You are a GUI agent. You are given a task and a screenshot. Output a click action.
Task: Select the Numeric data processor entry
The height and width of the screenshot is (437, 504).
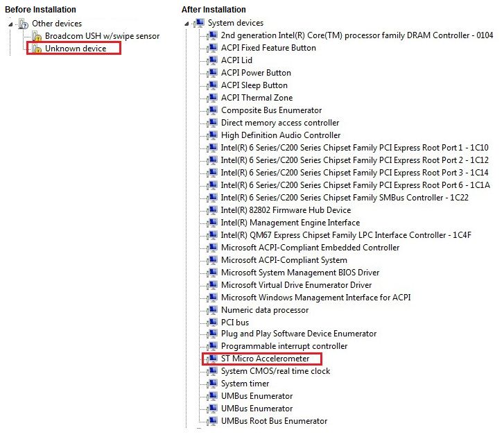[x=265, y=310]
